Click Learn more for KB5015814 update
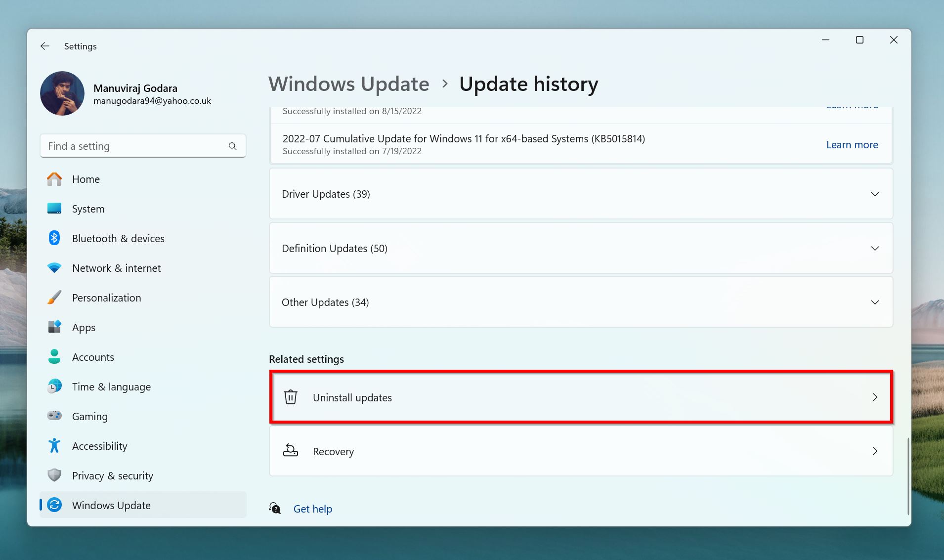The width and height of the screenshot is (944, 560). pyautogui.click(x=852, y=145)
